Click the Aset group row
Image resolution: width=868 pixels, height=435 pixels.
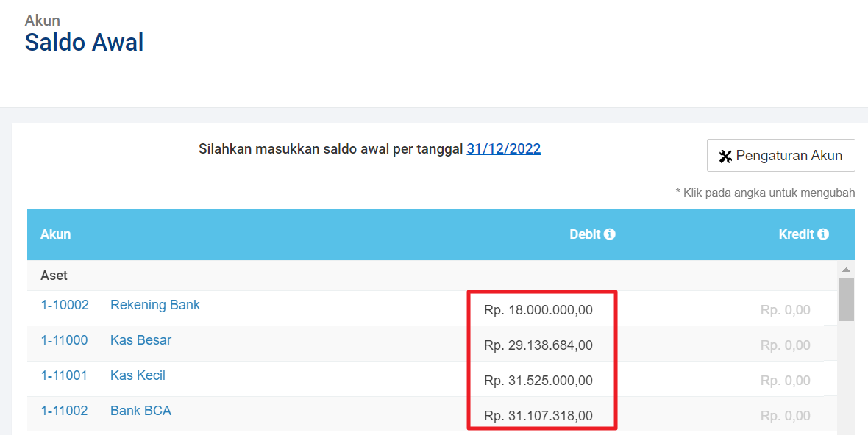coord(433,276)
